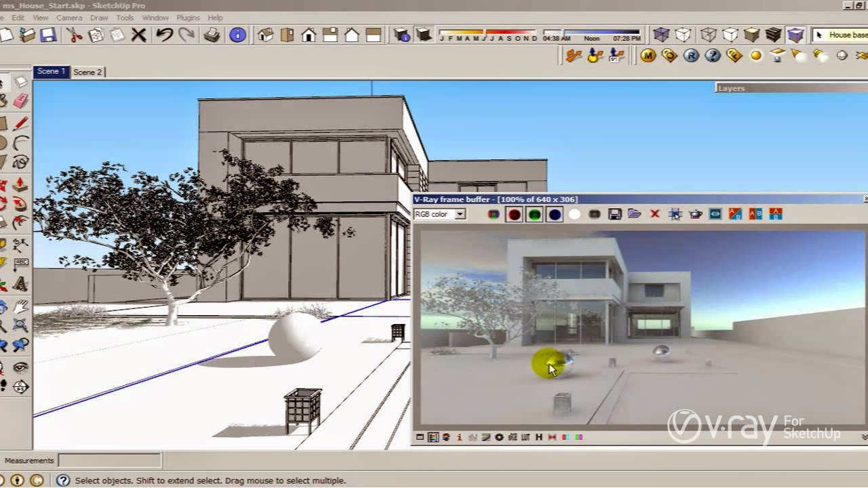The height and width of the screenshot is (488, 868).
Task: Open a file with the Open icon
Action: 27,35
